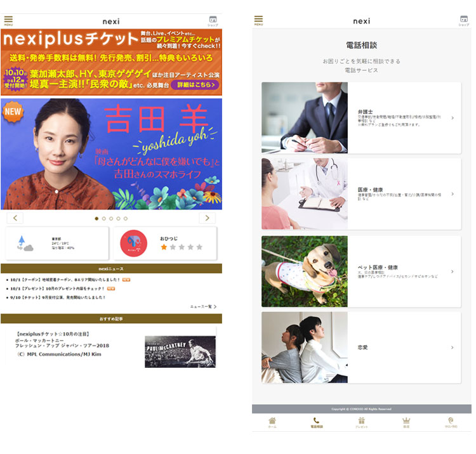This screenshot has height=454, width=476.
Task: Click the Copyright CONEXIO footer text
Action: (361, 409)
